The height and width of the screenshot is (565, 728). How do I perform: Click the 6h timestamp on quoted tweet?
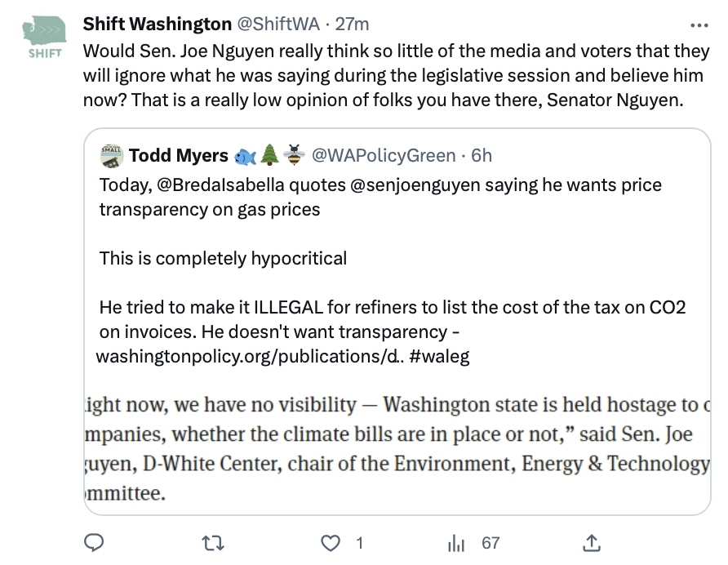[482, 156]
